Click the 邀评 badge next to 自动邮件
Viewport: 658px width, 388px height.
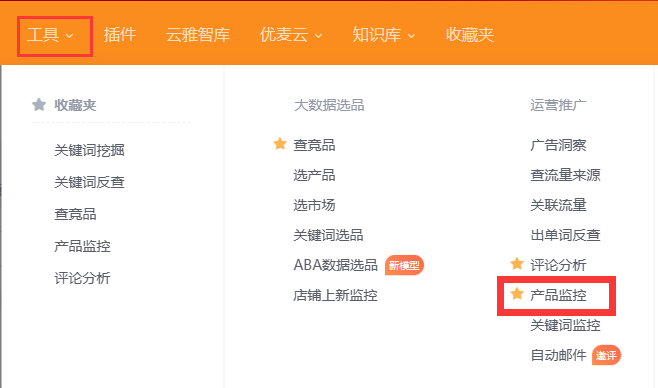(606, 355)
